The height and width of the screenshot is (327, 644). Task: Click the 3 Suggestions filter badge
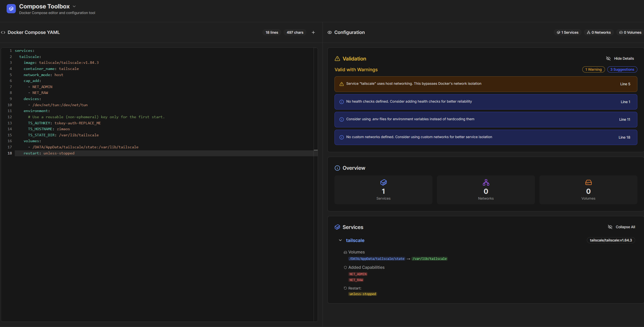click(622, 69)
